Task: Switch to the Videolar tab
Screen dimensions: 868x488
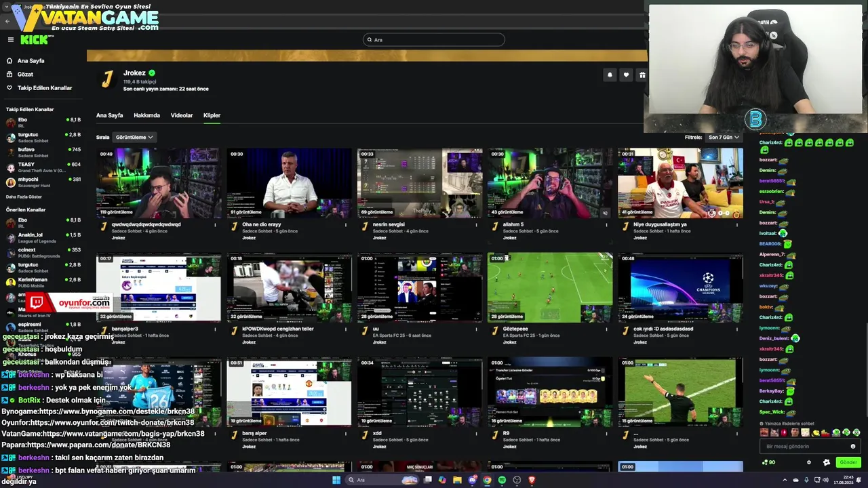Action: [182, 115]
